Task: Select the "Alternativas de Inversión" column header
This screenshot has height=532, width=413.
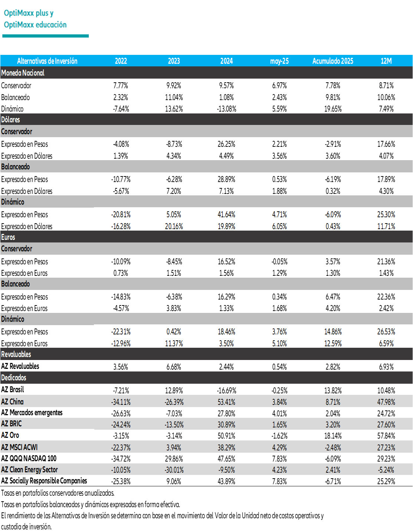Action: (x=47, y=61)
